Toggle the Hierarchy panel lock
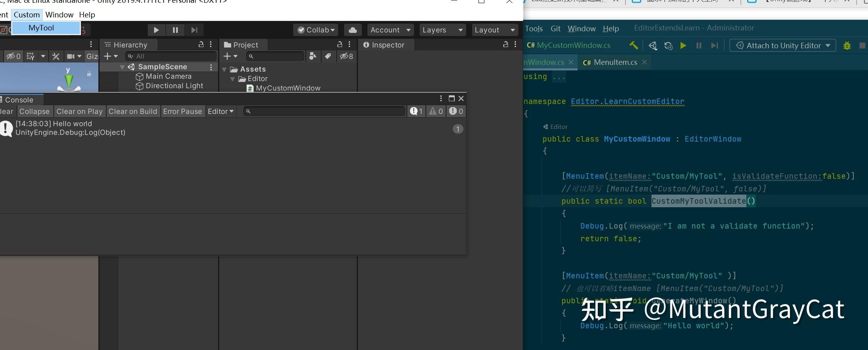Image resolution: width=868 pixels, height=350 pixels. 201,44
